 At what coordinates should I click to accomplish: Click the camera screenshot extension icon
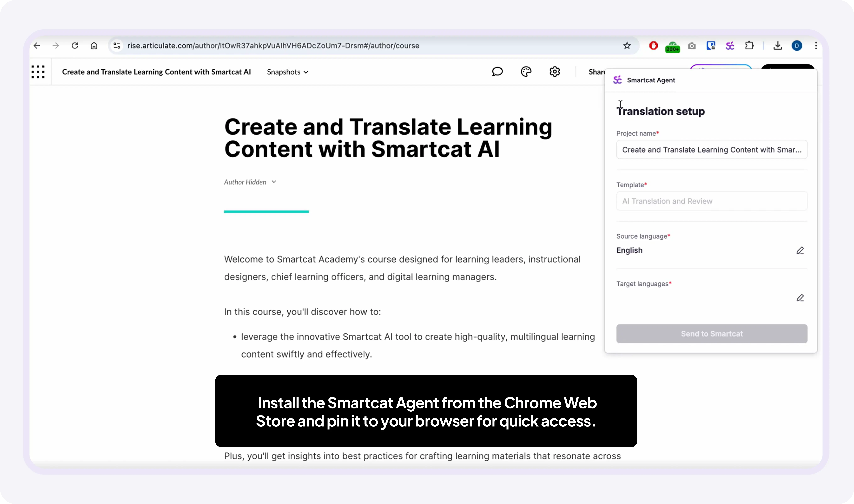(692, 46)
